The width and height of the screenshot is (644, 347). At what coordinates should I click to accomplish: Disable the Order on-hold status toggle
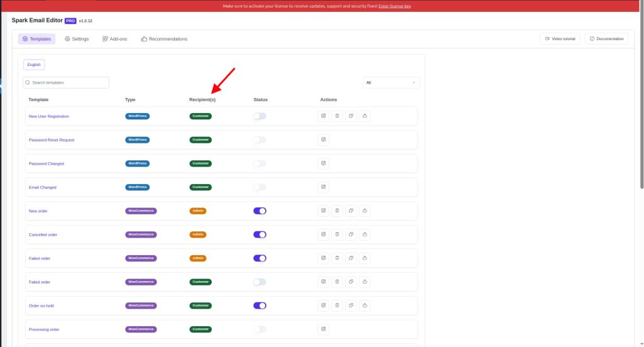[260, 306]
